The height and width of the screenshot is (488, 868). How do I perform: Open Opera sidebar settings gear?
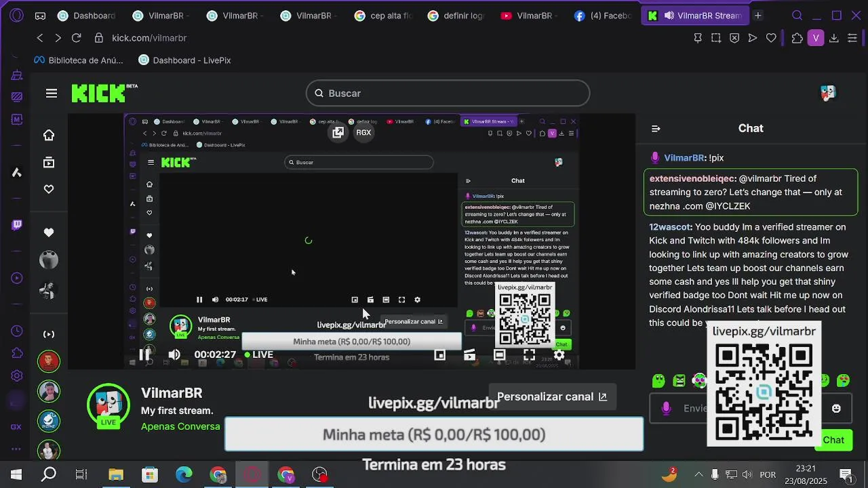point(17,376)
